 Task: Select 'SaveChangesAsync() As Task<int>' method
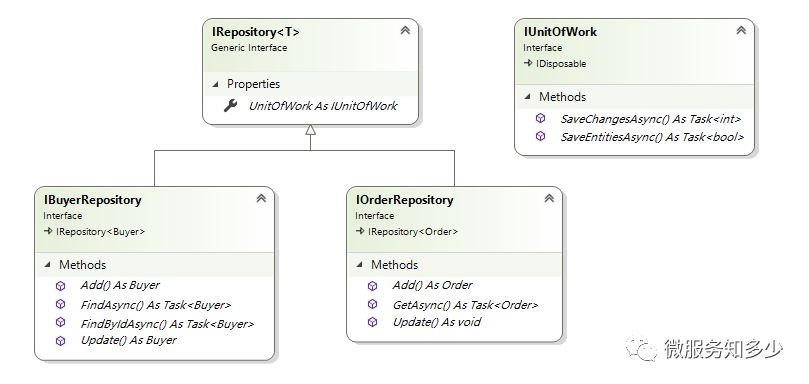pyautogui.click(x=651, y=119)
